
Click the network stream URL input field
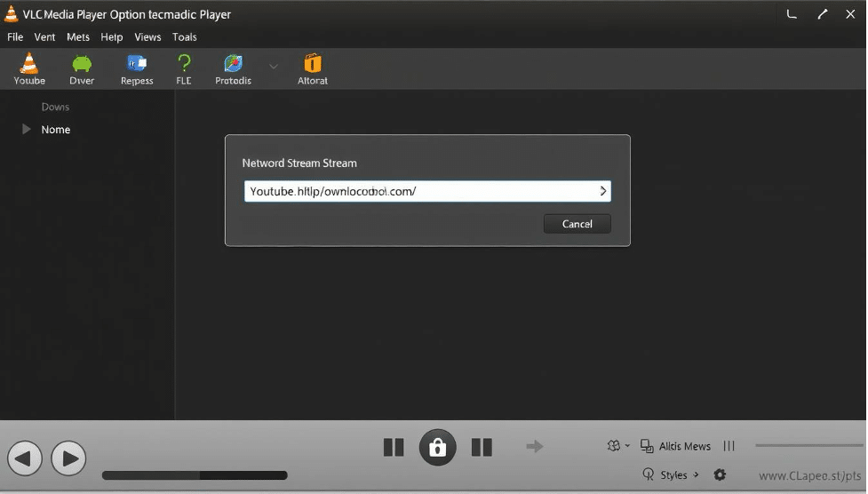427,191
